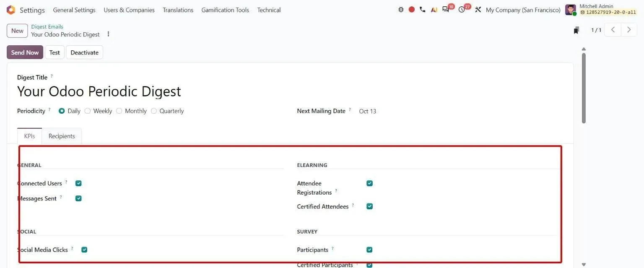The width and height of the screenshot is (644, 268).
Task: Go back to Digest Emails breadcrumb
Action: pyautogui.click(x=47, y=27)
